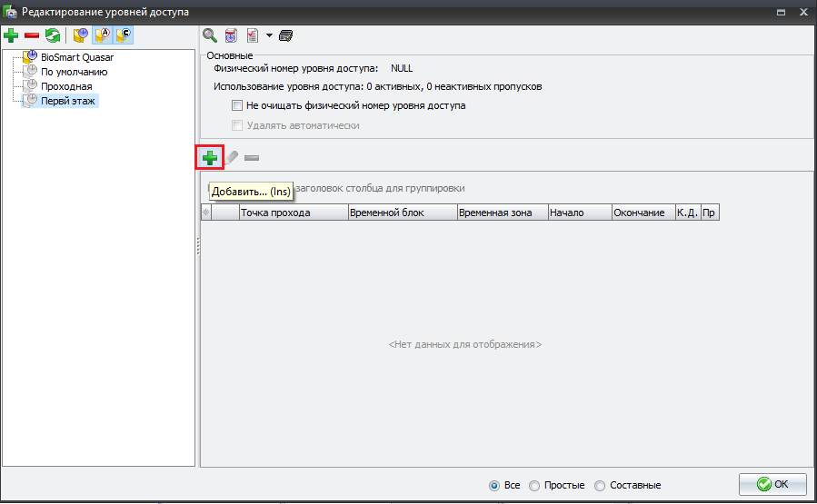Choose the 'Все' radio option
Viewport: 817px width, 504px height.
click(x=494, y=485)
